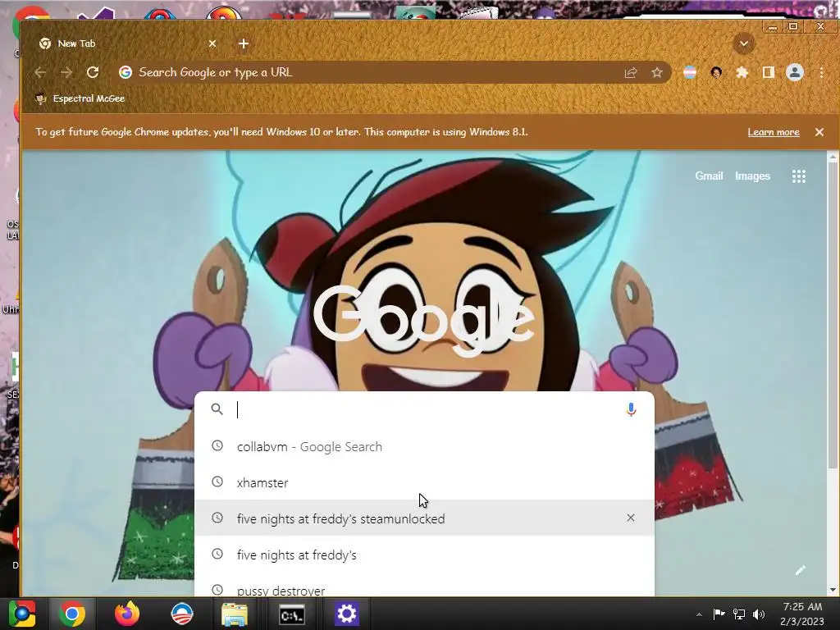Select the New Tab tab

pyautogui.click(x=127, y=43)
